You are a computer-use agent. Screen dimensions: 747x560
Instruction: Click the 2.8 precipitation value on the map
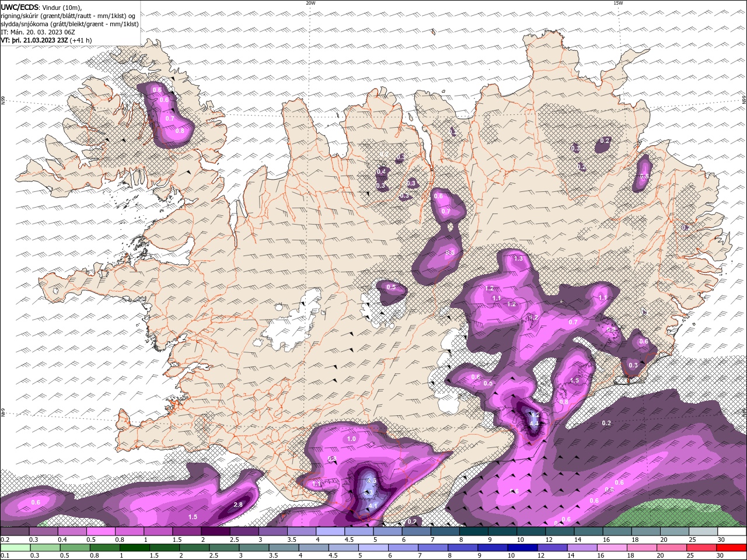(x=238, y=505)
